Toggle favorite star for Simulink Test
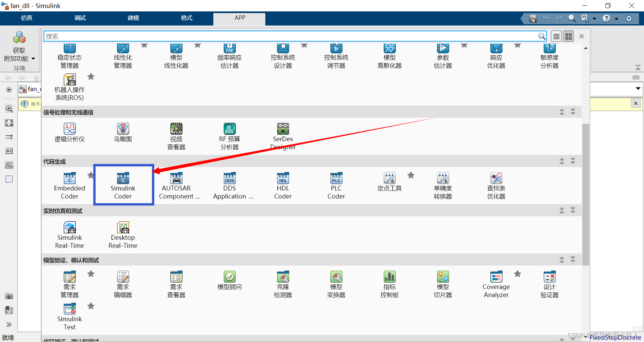 point(91,306)
